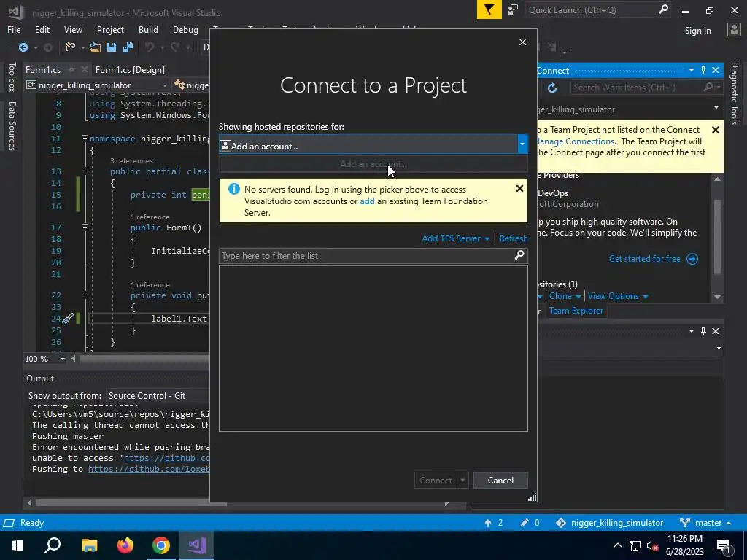
Task: Click the Refresh link in the dialog
Action: [513, 238]
